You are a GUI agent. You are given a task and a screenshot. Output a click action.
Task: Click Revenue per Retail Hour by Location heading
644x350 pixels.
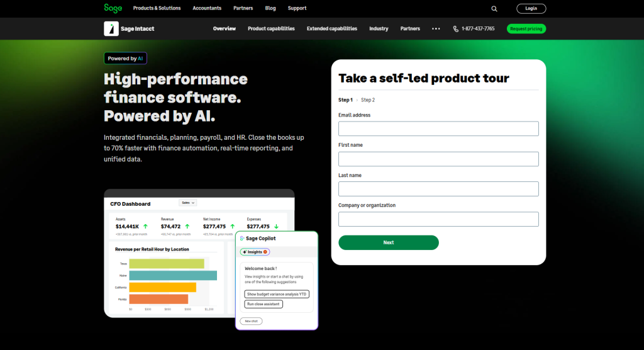[152, 249]
